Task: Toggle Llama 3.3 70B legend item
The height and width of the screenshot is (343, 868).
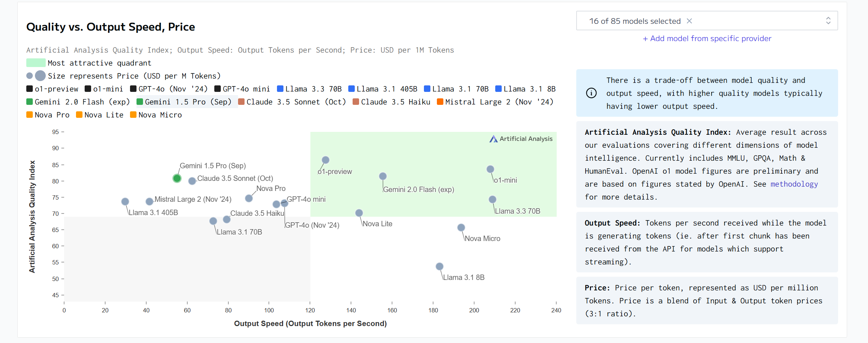Action: (x=309, y=89)
